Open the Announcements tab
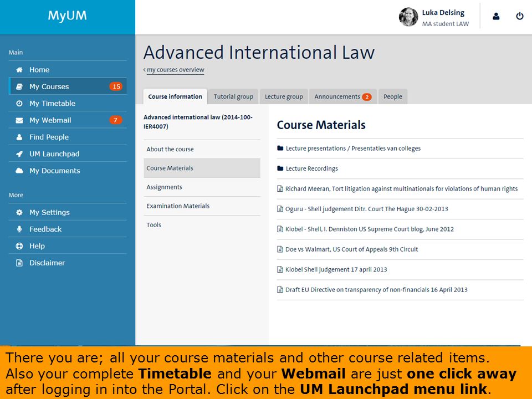 click(x=342, y=96)
